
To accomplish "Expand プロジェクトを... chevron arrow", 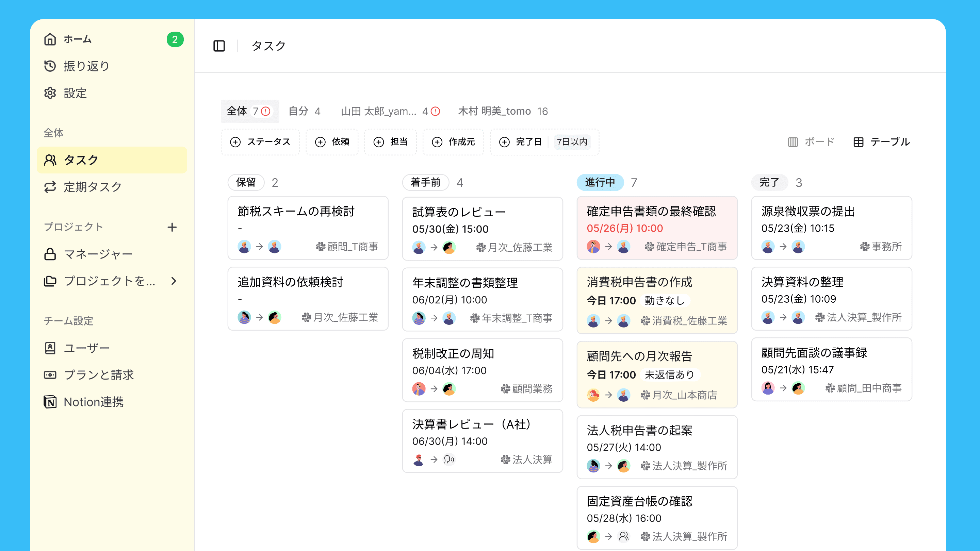I will coord(174,281).
